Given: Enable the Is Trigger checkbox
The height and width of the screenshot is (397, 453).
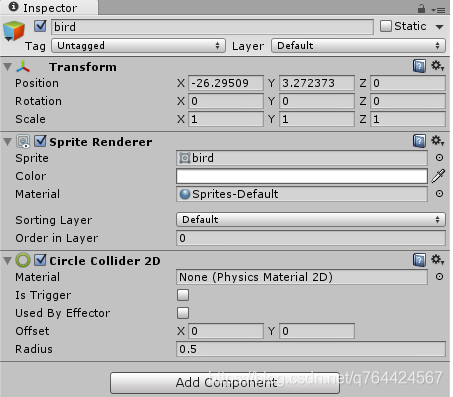Looking at the screenshot, I should point(183,295).
